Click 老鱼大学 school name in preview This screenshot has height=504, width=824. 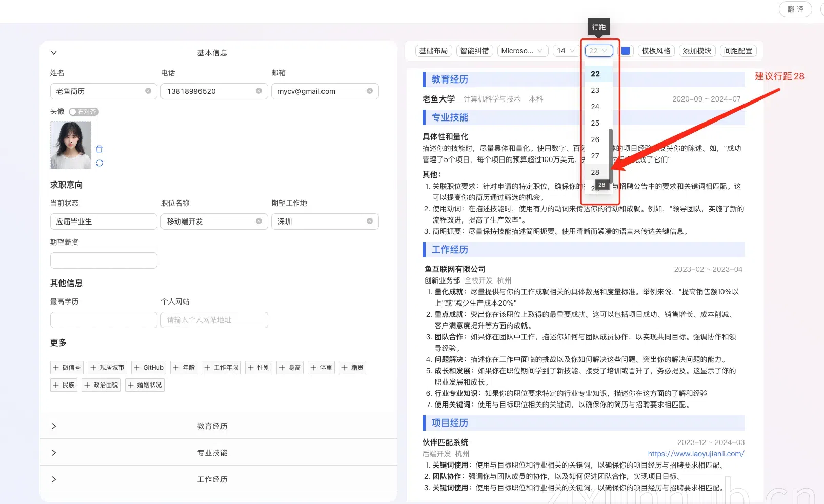pos(438,99)
